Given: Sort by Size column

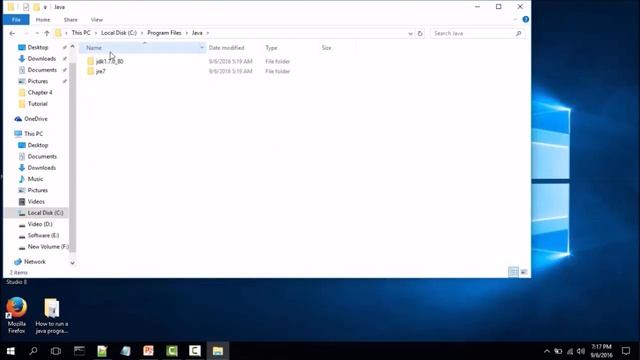Looking at the screenshot, I should point(327,48).
